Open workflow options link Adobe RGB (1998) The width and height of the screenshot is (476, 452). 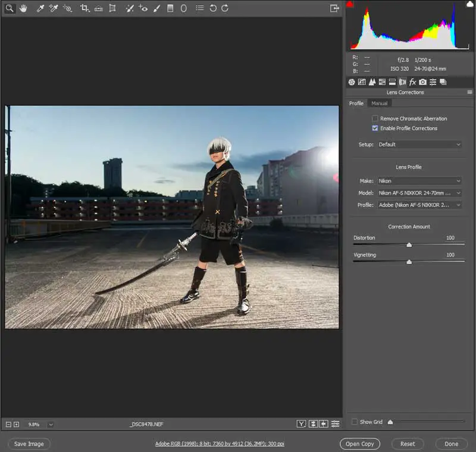220,444
